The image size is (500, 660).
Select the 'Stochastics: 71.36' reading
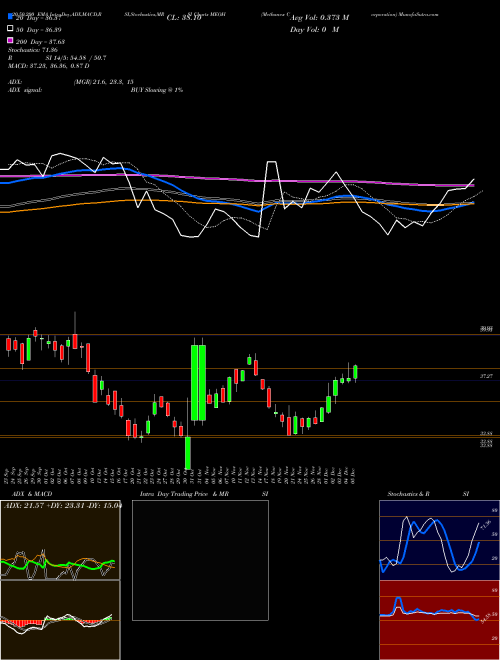(33, 50)
